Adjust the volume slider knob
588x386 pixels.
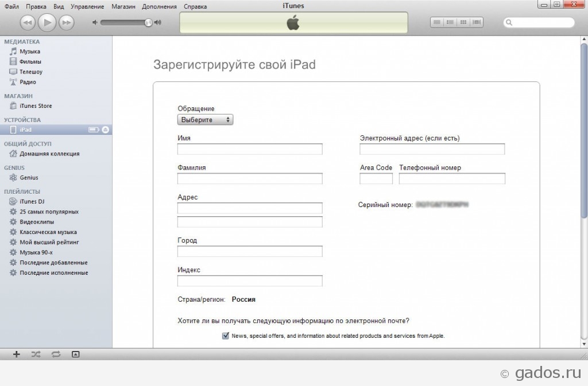149,22
